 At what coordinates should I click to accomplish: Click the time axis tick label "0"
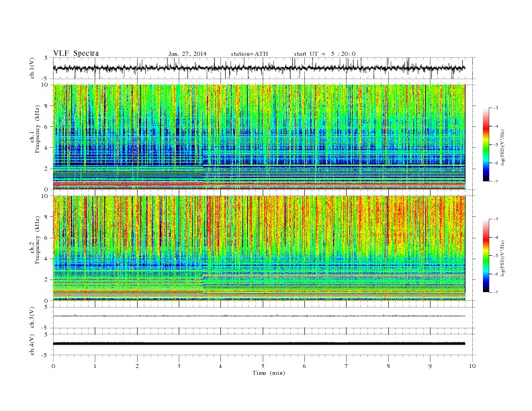click(53, 366)
